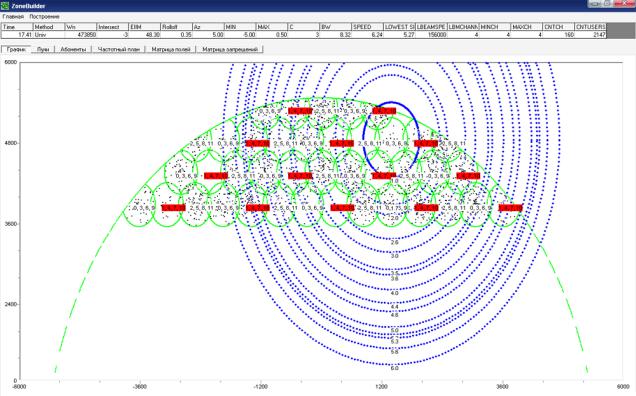Viewport: 636px width, 396px height.
Task: Select the Time value cell 17.41
Action: (17, 35)
